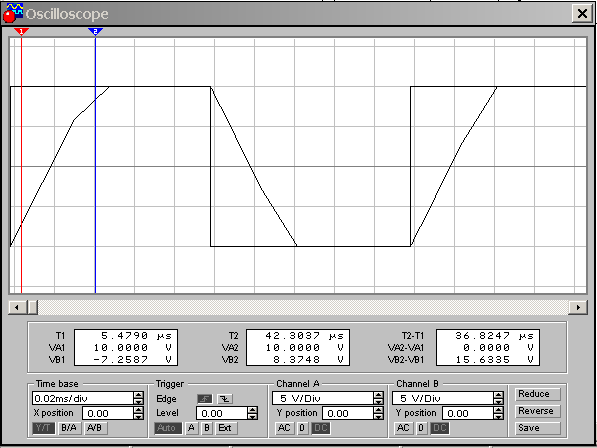Click the Save button
This screenshot has height=448, width=597.
tap(537, 428)
